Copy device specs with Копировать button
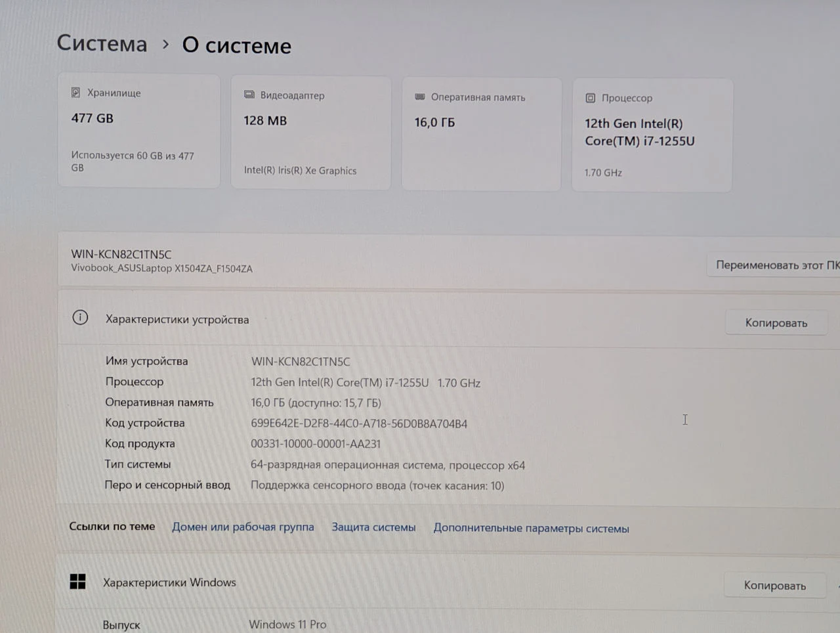840x633 pixels. tap(776, 322)
